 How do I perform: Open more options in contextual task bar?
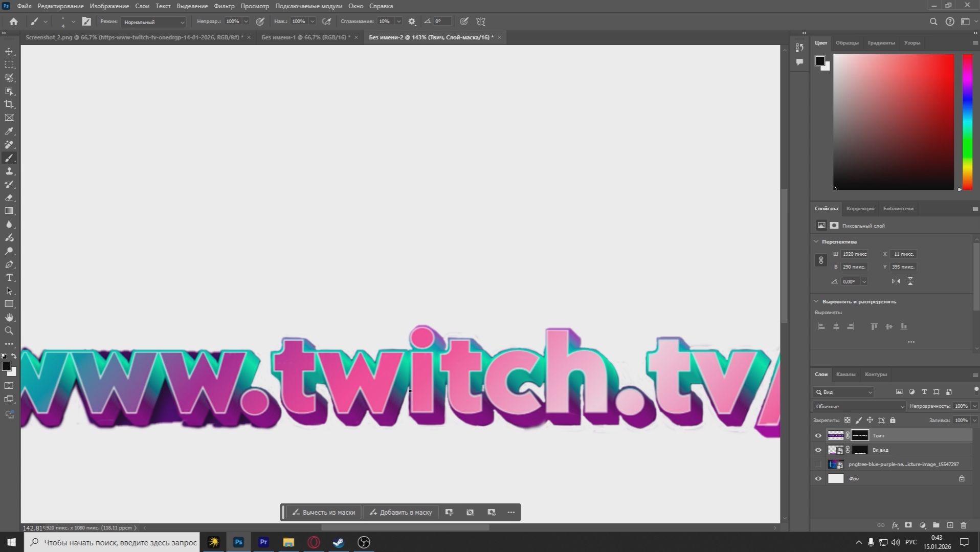click(x=511, y=512)
